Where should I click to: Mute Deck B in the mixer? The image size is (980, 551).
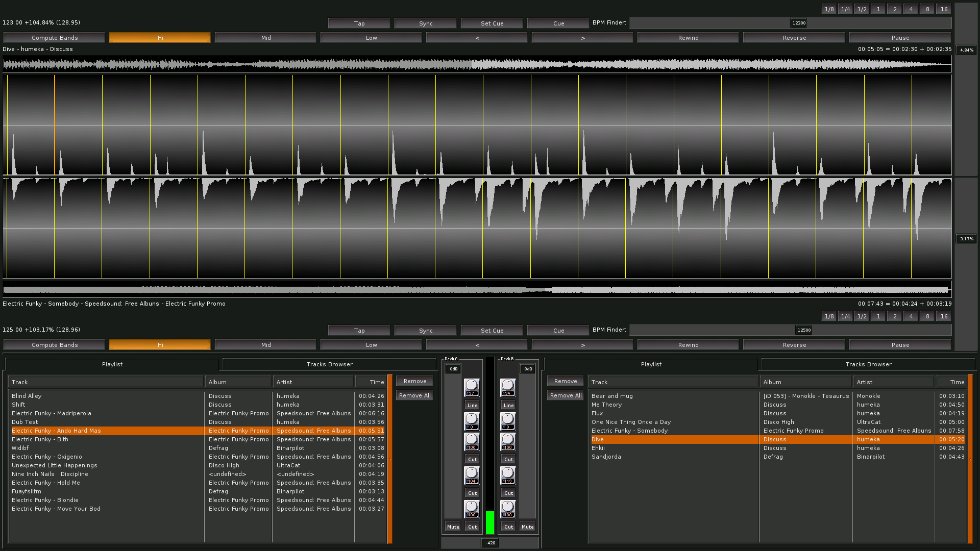tap(527, 527)
